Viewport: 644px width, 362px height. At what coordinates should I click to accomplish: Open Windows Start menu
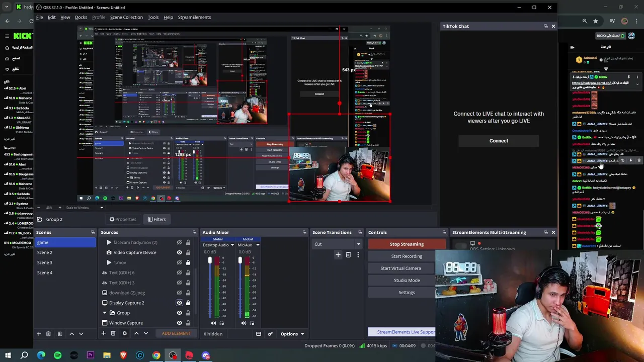(x=8, y=355)
